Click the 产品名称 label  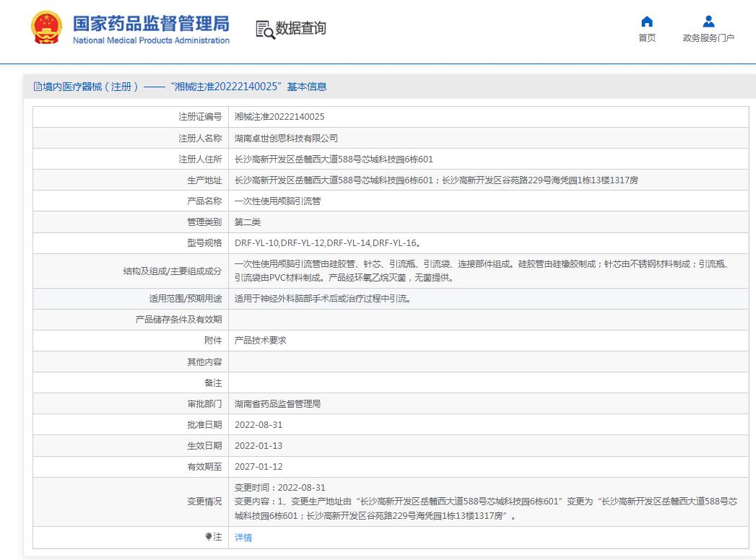coord(204,201)
